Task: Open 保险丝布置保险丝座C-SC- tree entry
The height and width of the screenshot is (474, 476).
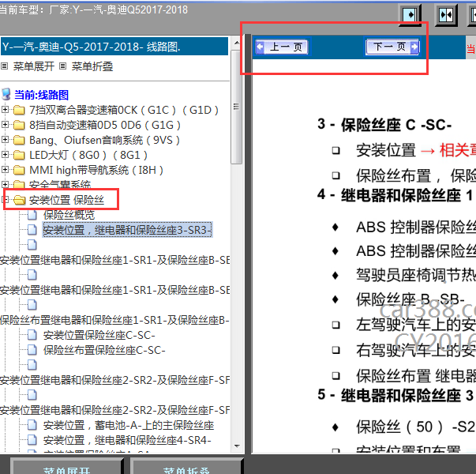Action: pyautogui.click(x=104, y=350)
